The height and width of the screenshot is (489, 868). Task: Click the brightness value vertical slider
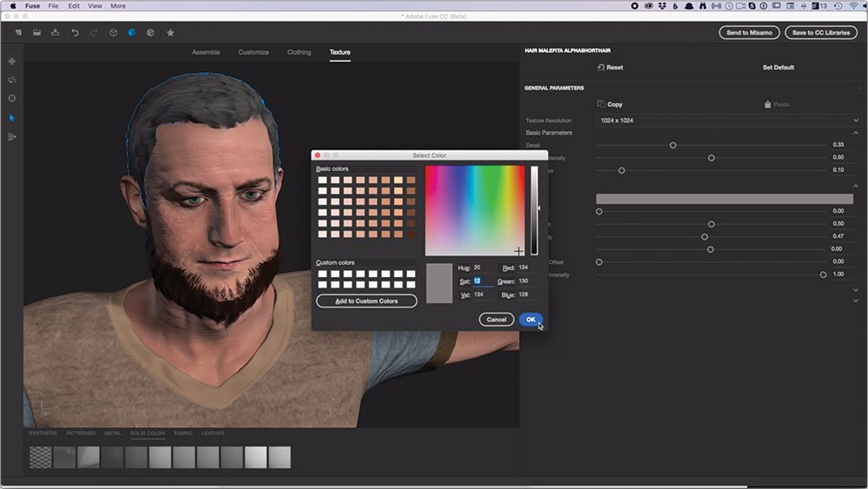point(534,210)
